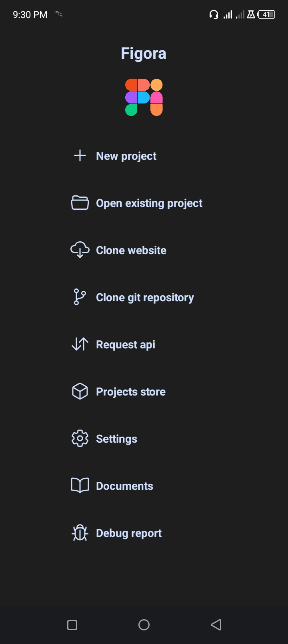Generate a Debug report

[x=128, y=533]
